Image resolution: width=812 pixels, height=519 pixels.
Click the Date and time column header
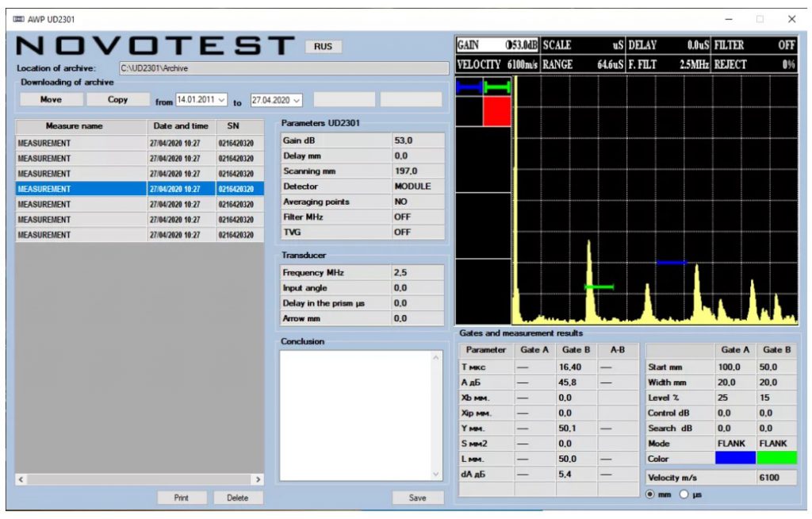tap(181, 126)
